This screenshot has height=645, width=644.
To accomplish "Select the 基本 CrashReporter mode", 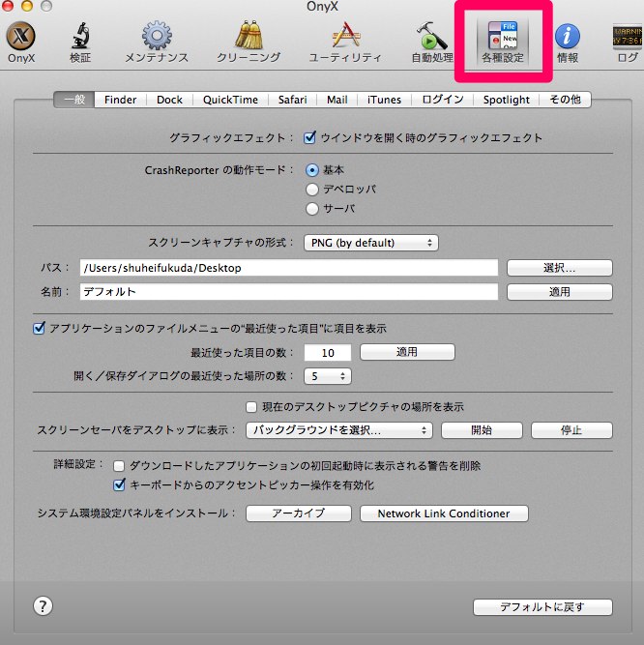I will (312, 170).
